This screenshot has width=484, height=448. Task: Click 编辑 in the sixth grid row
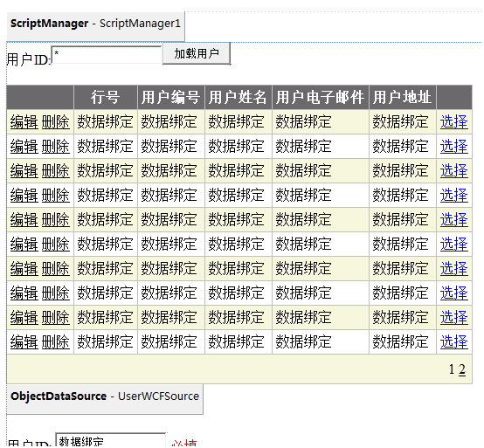(x=24, y=244)
